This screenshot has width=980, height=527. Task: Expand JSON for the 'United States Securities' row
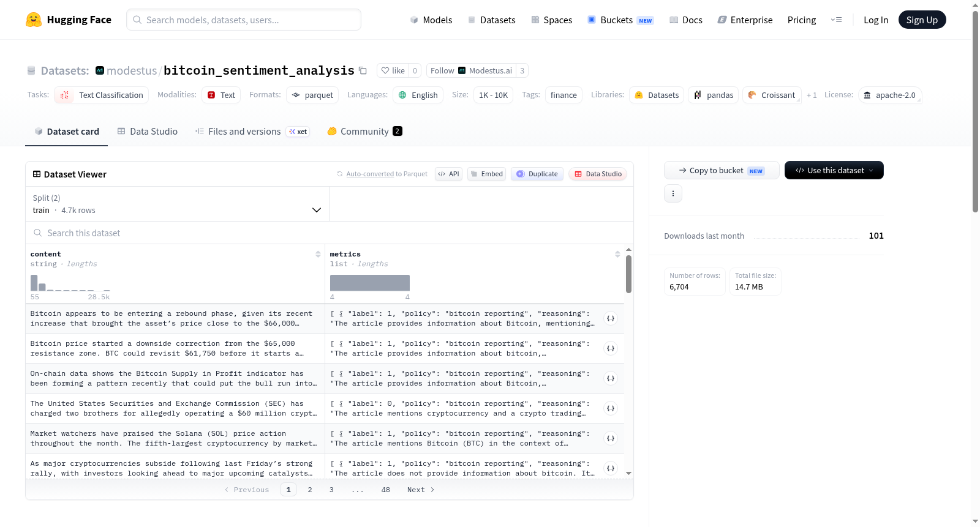click(611, 408)
